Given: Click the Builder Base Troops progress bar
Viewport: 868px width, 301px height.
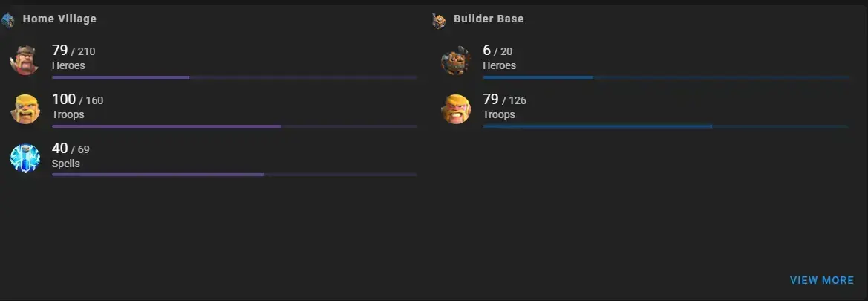Looking at the screenshot, I should [665, 126].
